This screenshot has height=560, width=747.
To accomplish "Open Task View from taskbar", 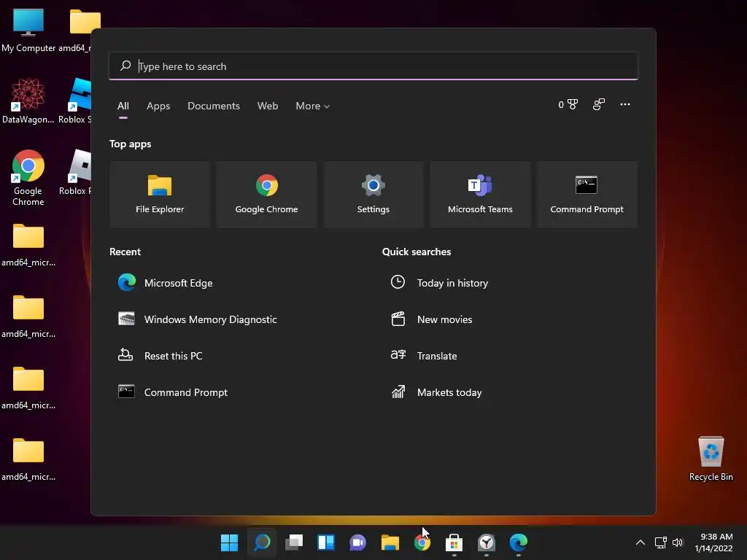I will coord(294,542).
